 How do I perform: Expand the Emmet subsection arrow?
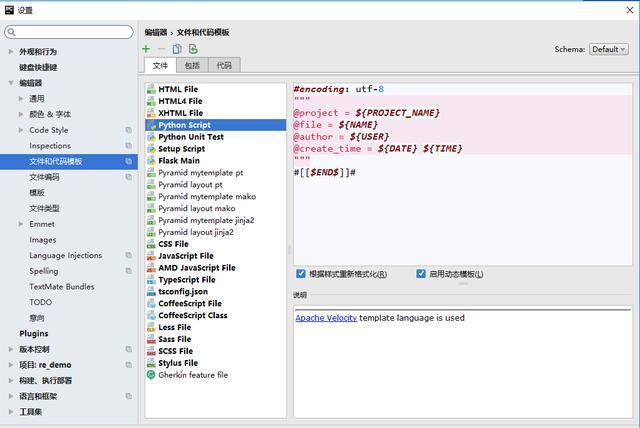[x=21, y=224]
